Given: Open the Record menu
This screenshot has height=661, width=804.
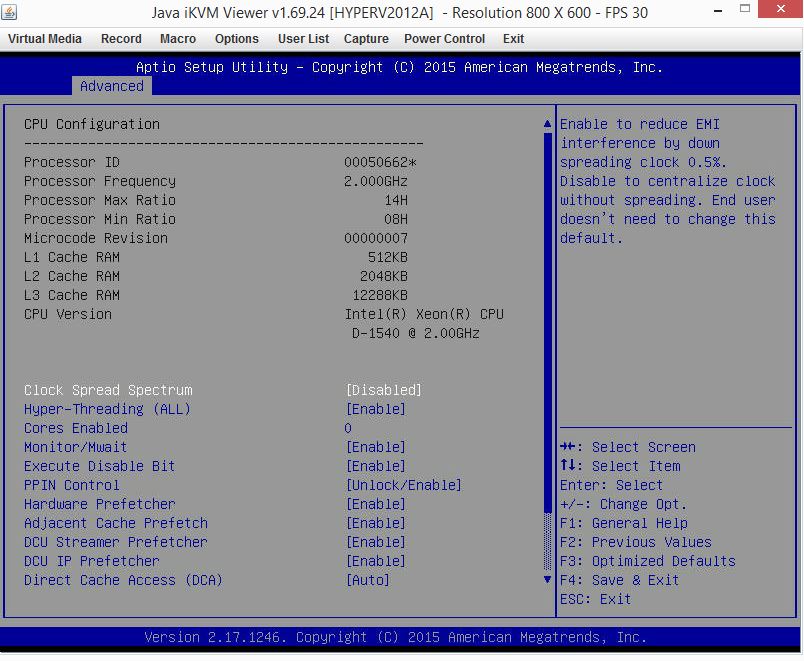Looking at the screenshot, I should pos(121,39).
